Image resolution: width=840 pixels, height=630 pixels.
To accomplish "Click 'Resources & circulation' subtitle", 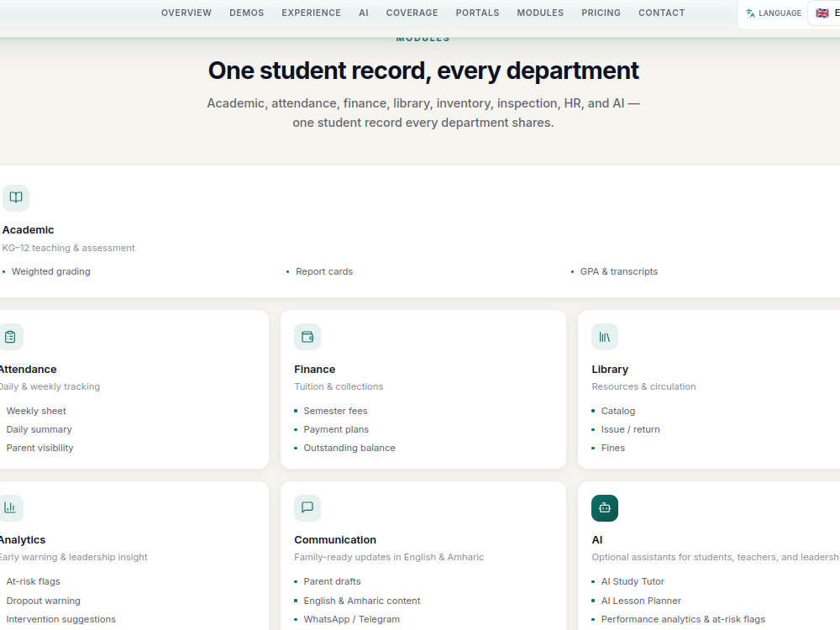I will point(643,386).
